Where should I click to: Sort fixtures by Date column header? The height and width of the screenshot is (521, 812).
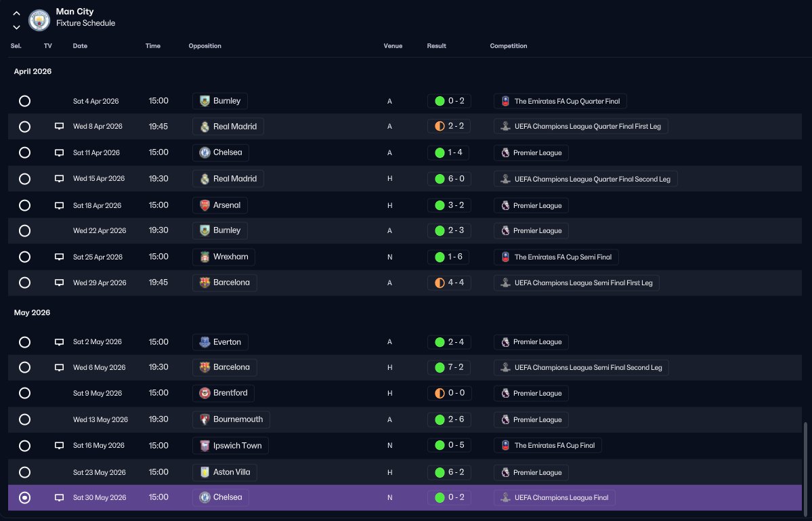coord(80,45)
